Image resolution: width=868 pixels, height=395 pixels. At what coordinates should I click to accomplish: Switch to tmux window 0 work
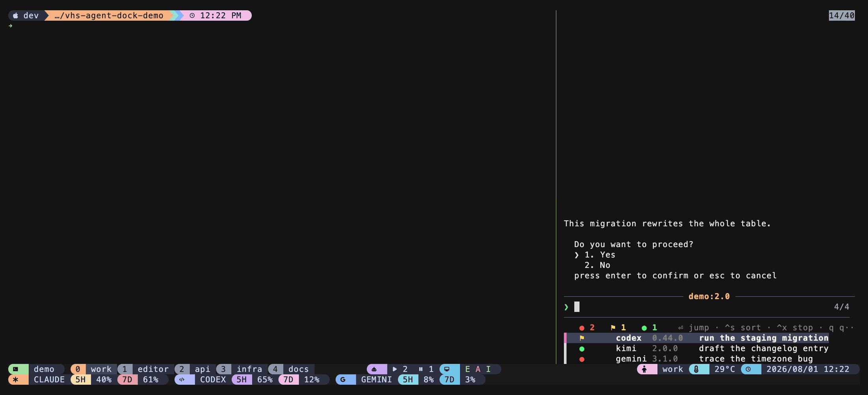pyautogui.click(x=94, y=369)
